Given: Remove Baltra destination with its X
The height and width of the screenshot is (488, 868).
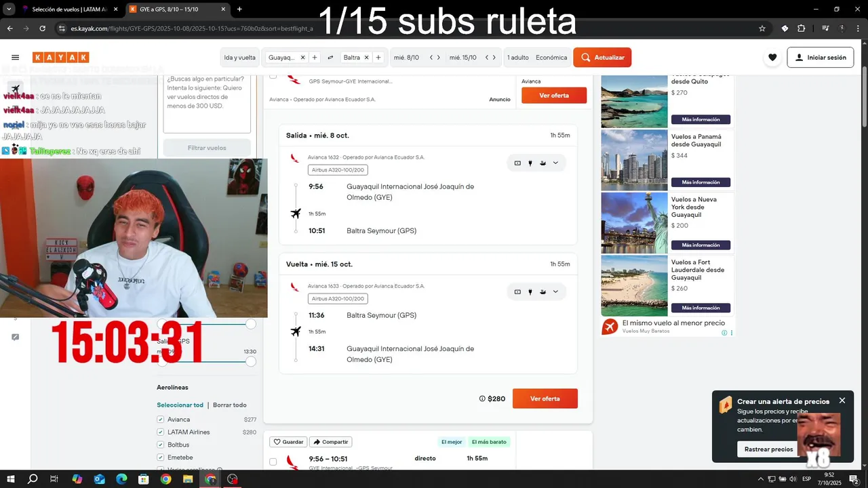Looking at the screenshot, I should [x=366, y=58].
